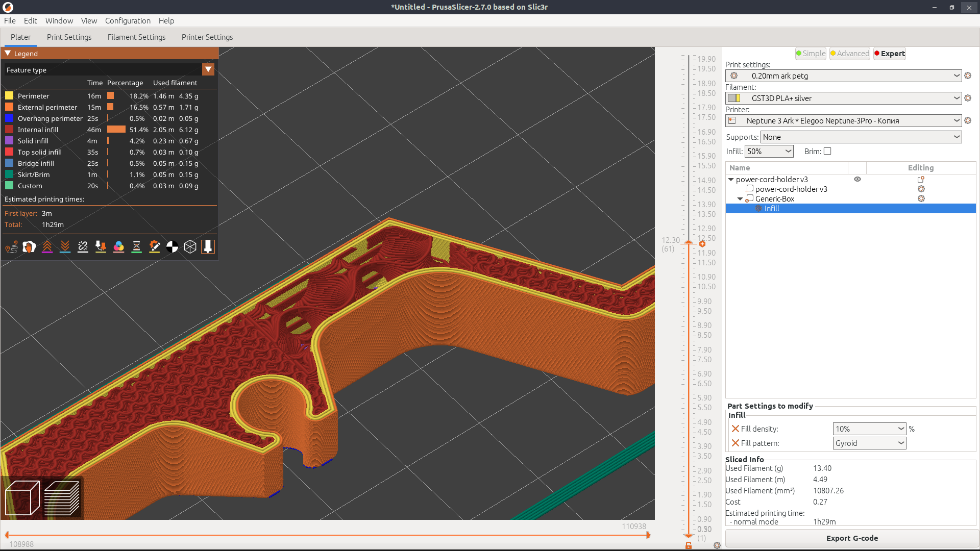
Task: Toggle Shells cube icon
Action: click(x=190, y=247)
